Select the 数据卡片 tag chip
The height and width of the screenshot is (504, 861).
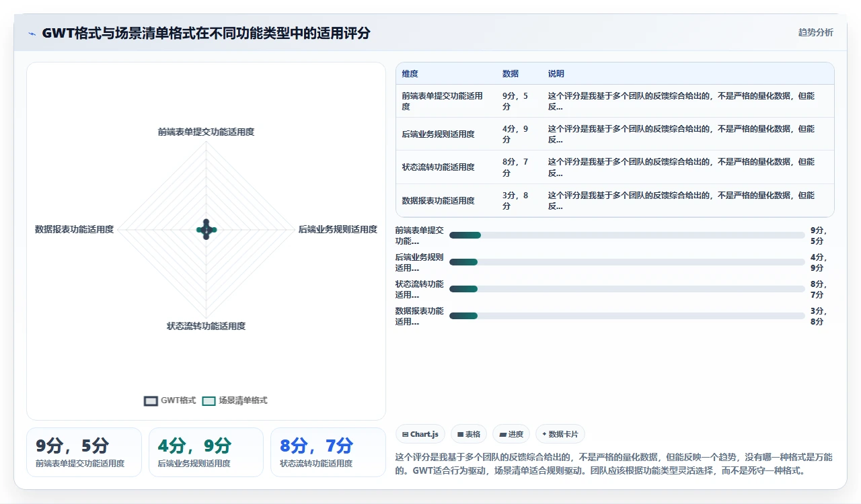560,434
